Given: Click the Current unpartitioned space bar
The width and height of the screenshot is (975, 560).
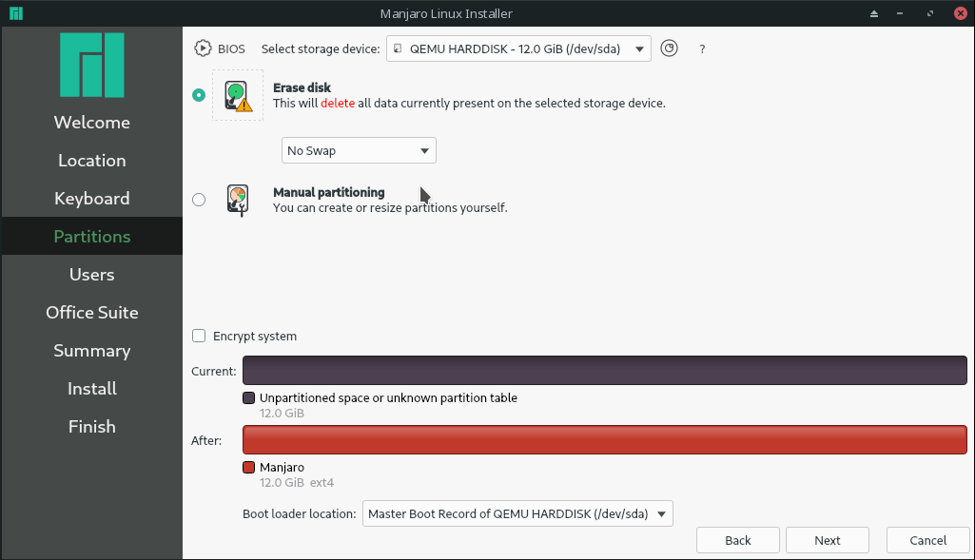Looking at the screenshot, I should [x=604, y=371].
